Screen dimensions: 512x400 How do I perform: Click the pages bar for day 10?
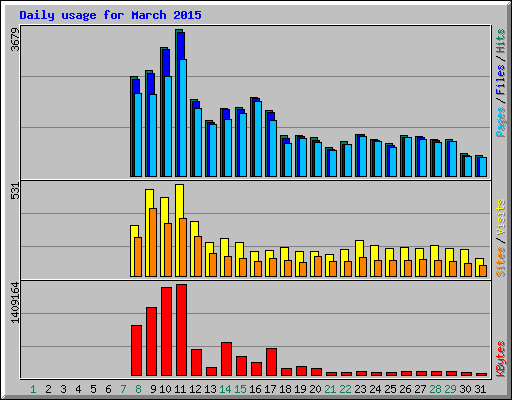(x=168, y=126)
